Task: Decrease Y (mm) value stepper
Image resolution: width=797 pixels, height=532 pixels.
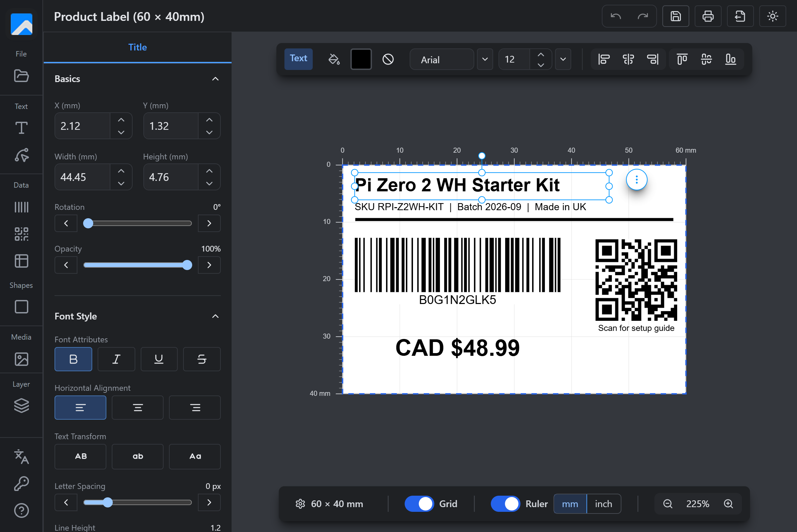Action: [x=210, y=132]
